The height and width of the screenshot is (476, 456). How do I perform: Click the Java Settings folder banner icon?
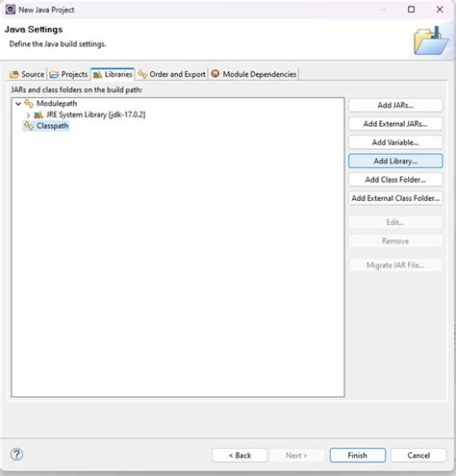tap(431, 40)
